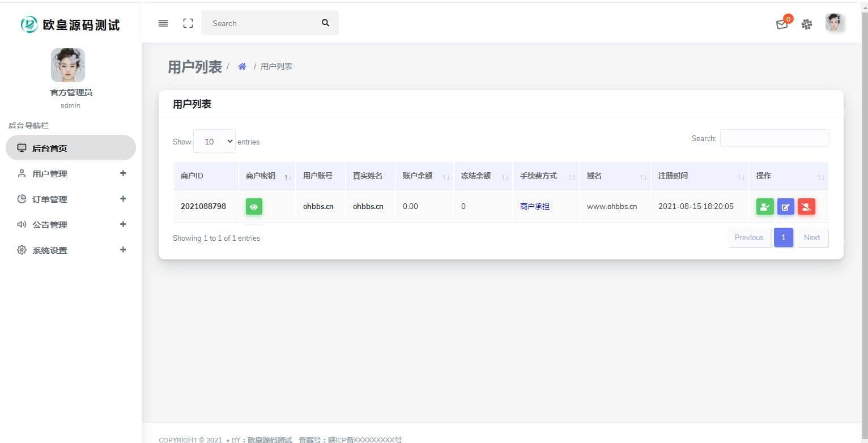
Task: Click the blue edit user button
Action: 785,207
